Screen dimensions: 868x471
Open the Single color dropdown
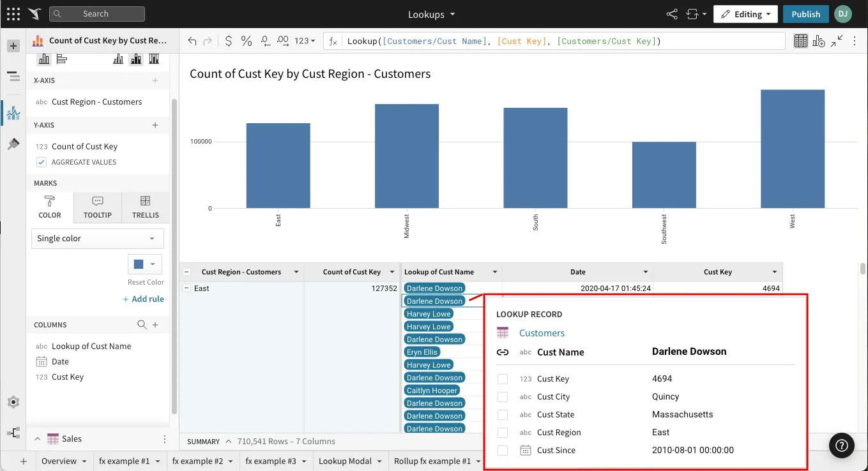[x=98, y=239]
